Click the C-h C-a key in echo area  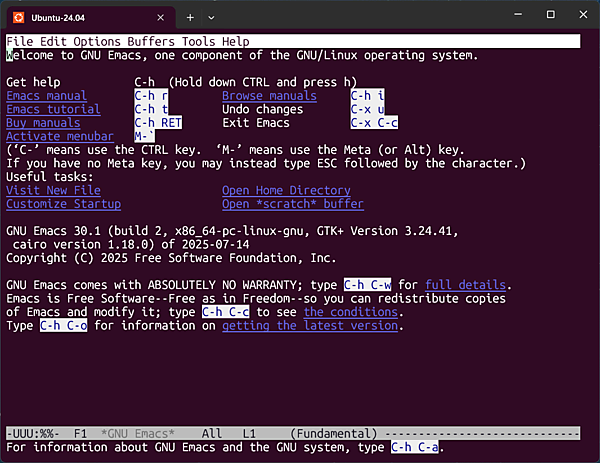click(x=415, y=447)
